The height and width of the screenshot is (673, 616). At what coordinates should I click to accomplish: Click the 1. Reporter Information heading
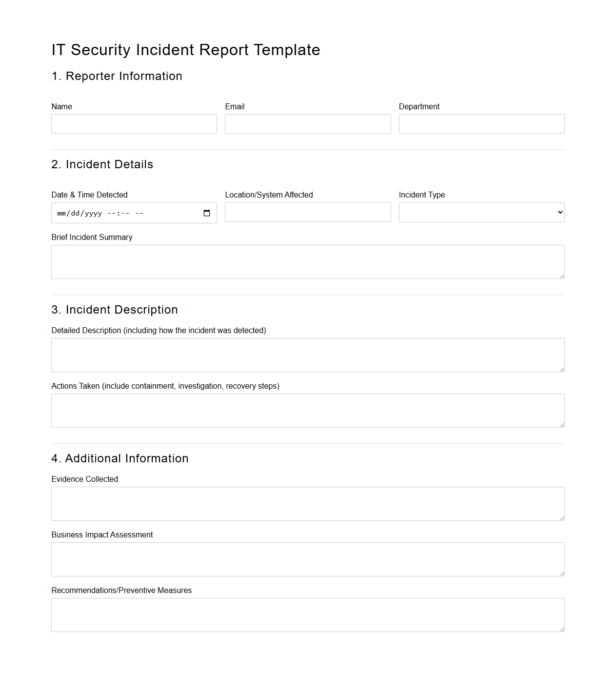coord(117,76)
